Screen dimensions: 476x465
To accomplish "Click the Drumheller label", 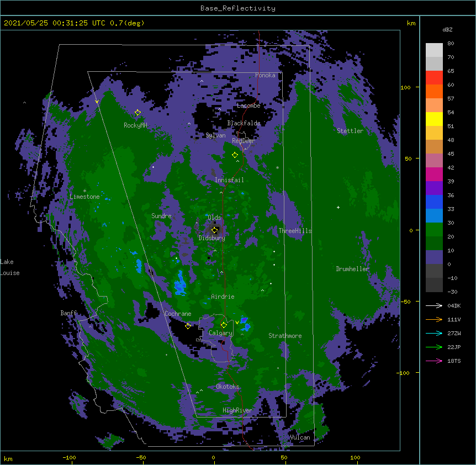I will point(352,269).
